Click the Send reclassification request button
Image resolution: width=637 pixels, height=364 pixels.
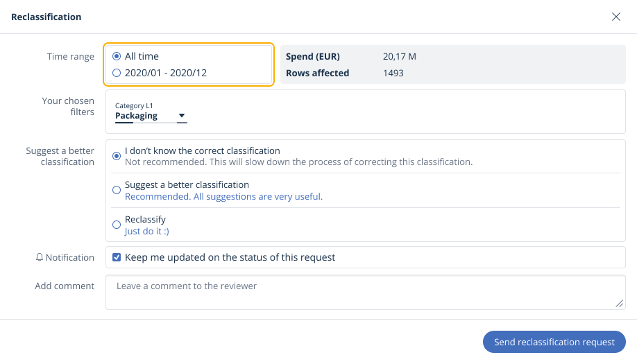(x=554, y=342)
